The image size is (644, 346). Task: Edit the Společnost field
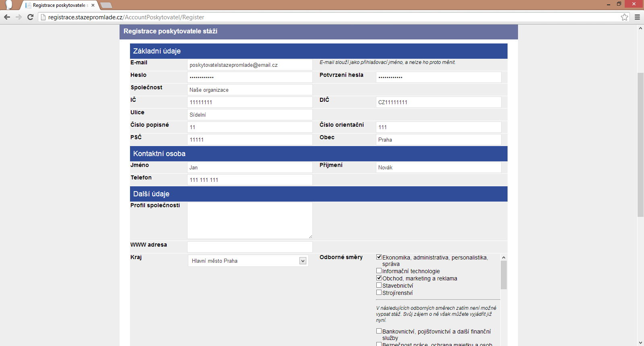click(x=250, y=90)
